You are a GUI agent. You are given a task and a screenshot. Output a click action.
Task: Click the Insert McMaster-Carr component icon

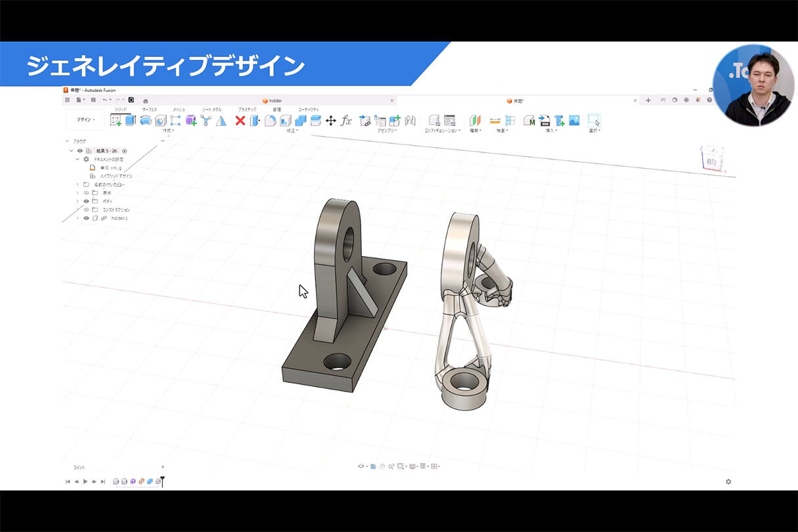pyautogui.click(x=529, y=120)
